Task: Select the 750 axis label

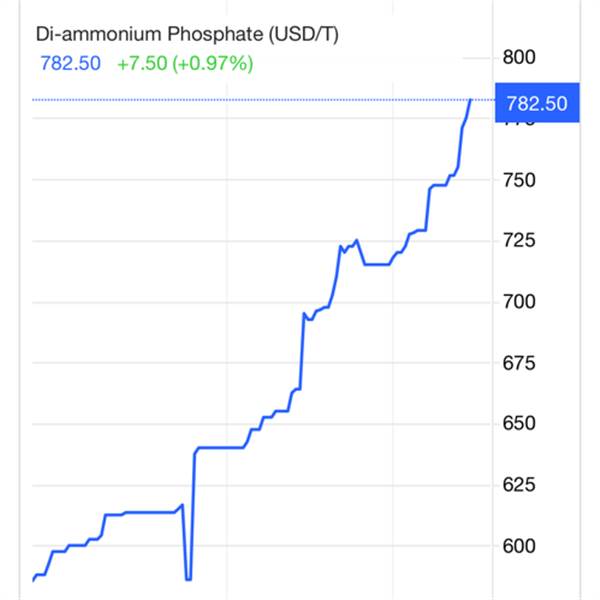Action: coord(519,180)
